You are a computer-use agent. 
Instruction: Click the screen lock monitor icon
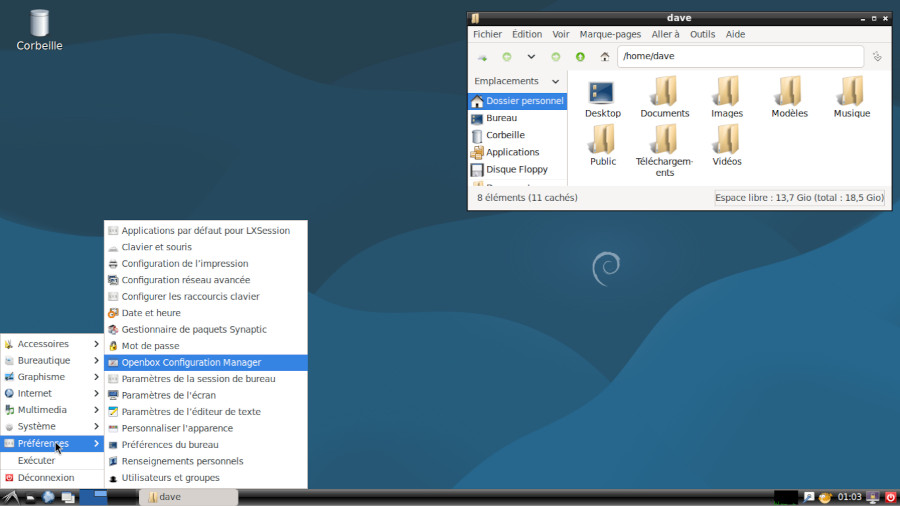pyautogui.click(x=873, y=497)
